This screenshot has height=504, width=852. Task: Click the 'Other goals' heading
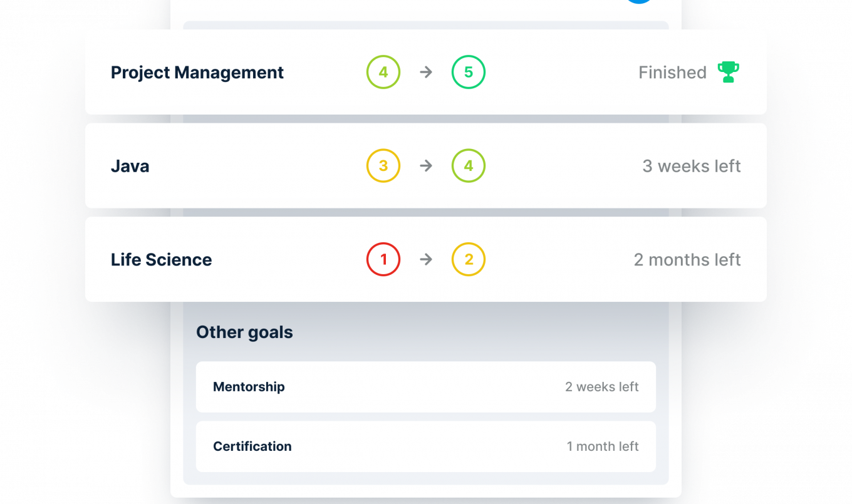click(x=244, y=332)
